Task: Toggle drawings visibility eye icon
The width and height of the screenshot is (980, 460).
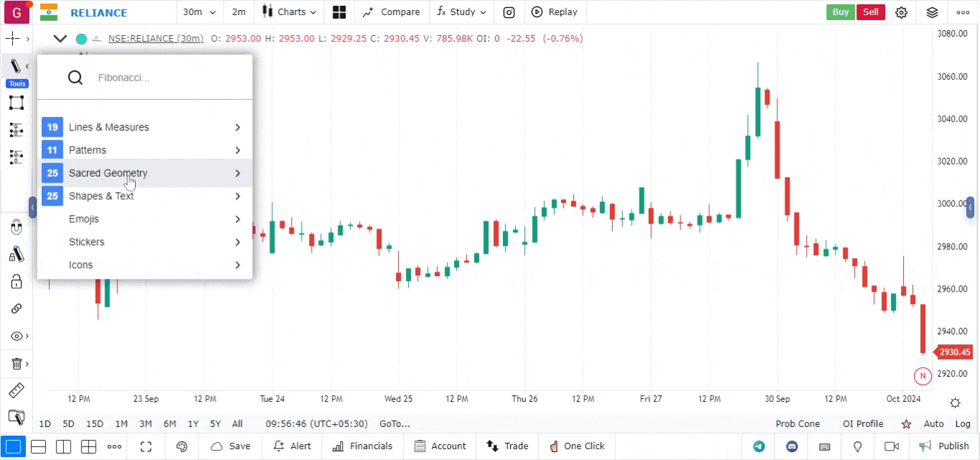Action: (x=16, y=336)
